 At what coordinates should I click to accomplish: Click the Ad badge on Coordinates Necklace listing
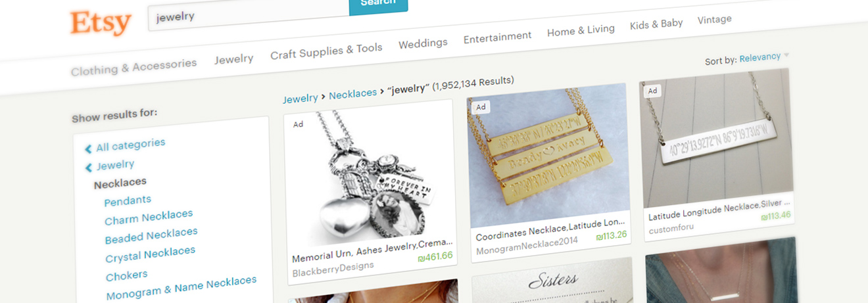click(481, 107)
